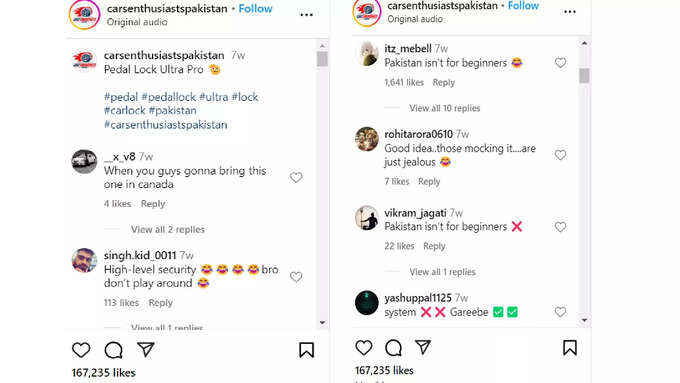Image resolution: width=680 pixels, height=383 pixels.
Task: Expand View all 10 replies
Action: (445, 108)
